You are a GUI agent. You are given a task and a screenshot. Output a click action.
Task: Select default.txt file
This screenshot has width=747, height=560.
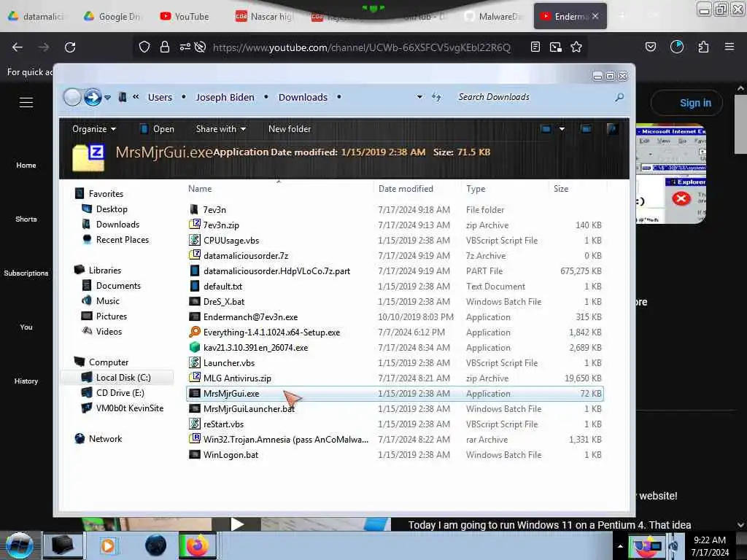tap(222, 286)
